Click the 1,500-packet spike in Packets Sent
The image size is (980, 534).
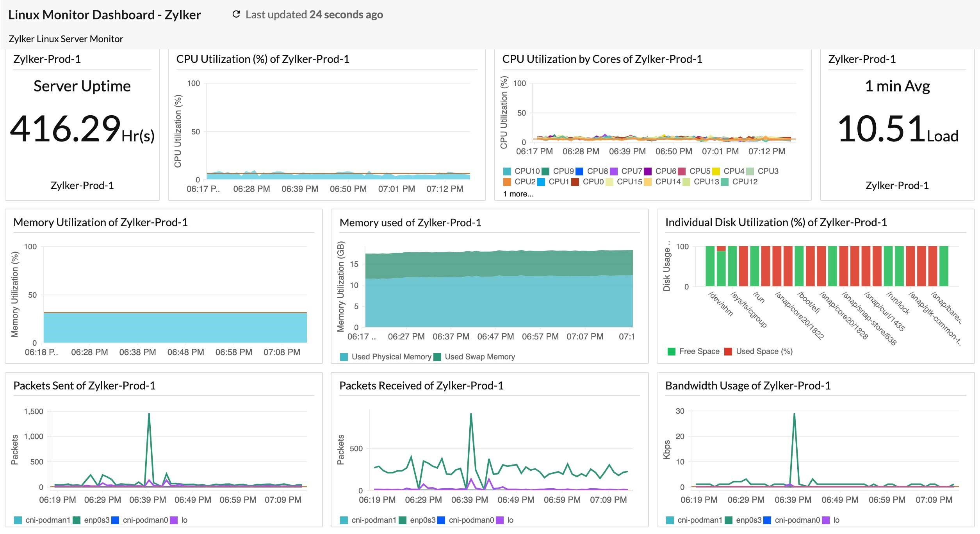pyautogui.click(x=149, y=414)
